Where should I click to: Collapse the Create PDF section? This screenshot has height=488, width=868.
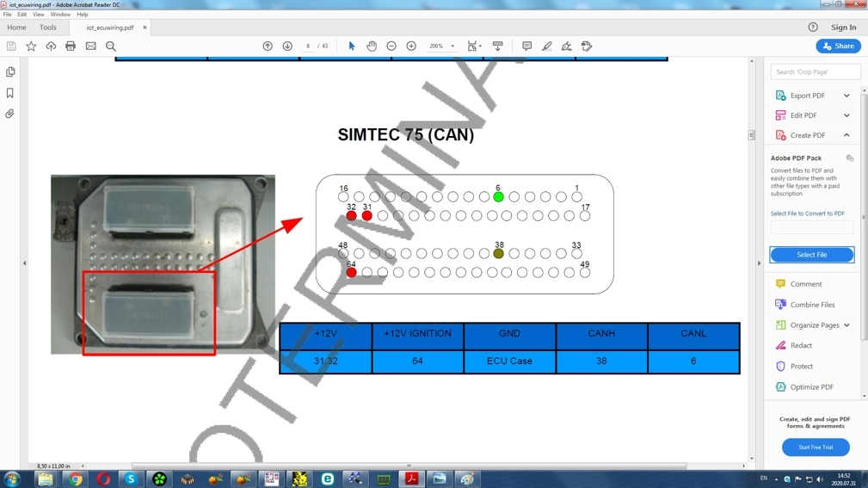coord(846,135)
